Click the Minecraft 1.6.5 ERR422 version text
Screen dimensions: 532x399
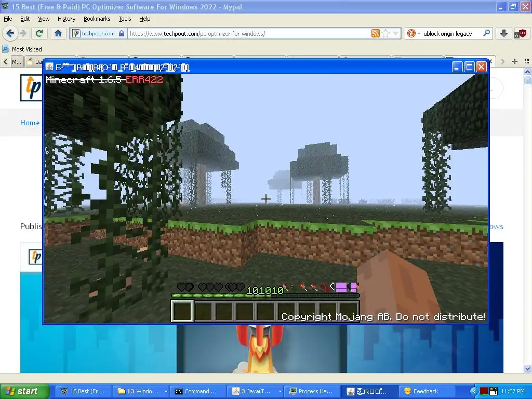104,79
